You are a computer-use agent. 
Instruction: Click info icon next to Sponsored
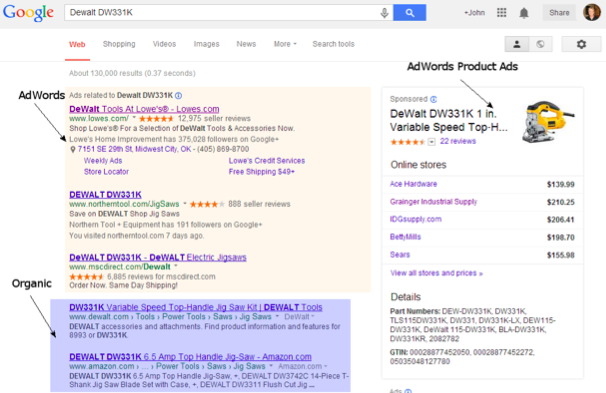434,99
